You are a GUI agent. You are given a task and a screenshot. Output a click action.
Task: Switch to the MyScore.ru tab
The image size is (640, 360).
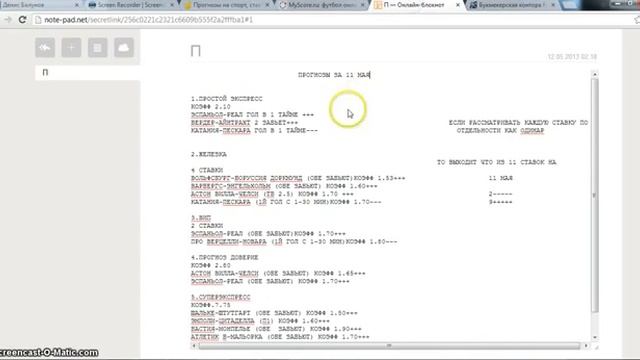(322, 5)
